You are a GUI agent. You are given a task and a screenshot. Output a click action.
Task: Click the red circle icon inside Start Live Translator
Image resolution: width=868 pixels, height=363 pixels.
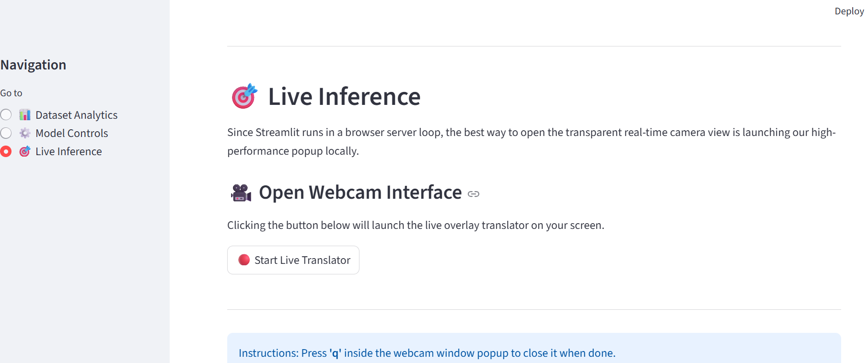coord(244,260)
